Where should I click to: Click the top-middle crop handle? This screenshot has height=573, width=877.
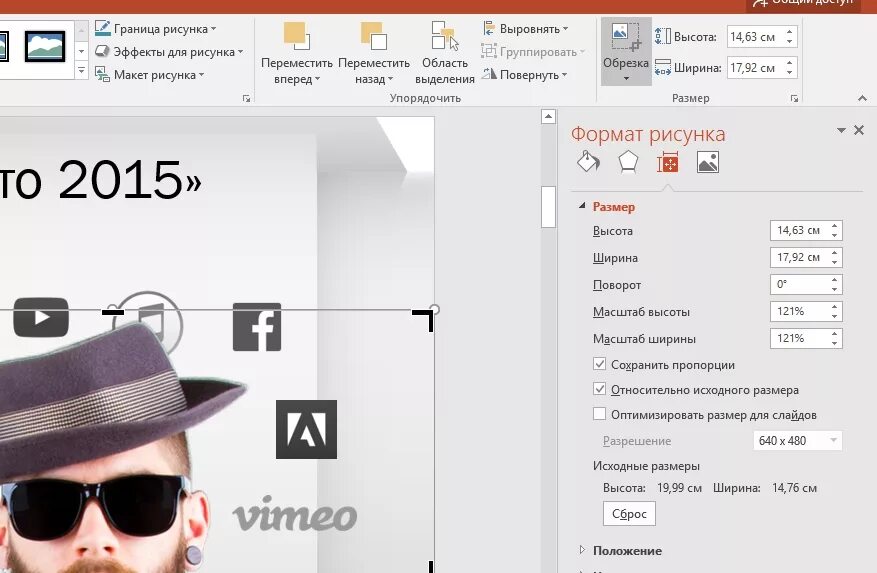point(113,312)
